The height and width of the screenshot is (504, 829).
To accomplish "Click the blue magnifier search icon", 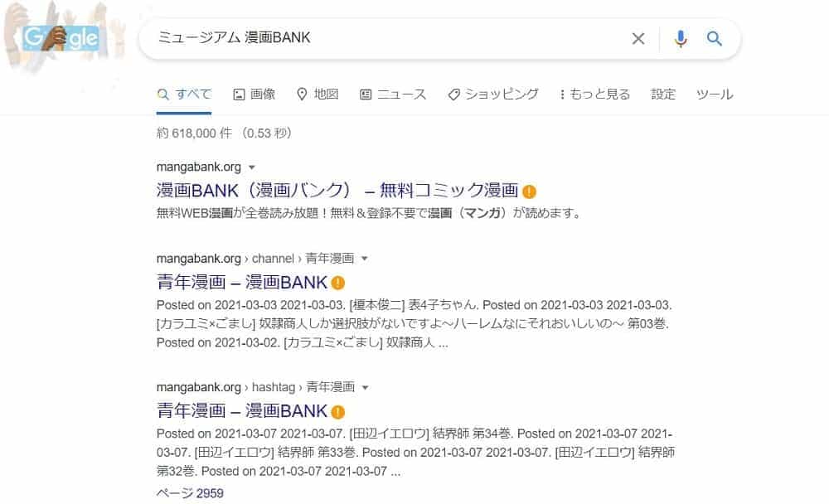I will coord(715,39).
